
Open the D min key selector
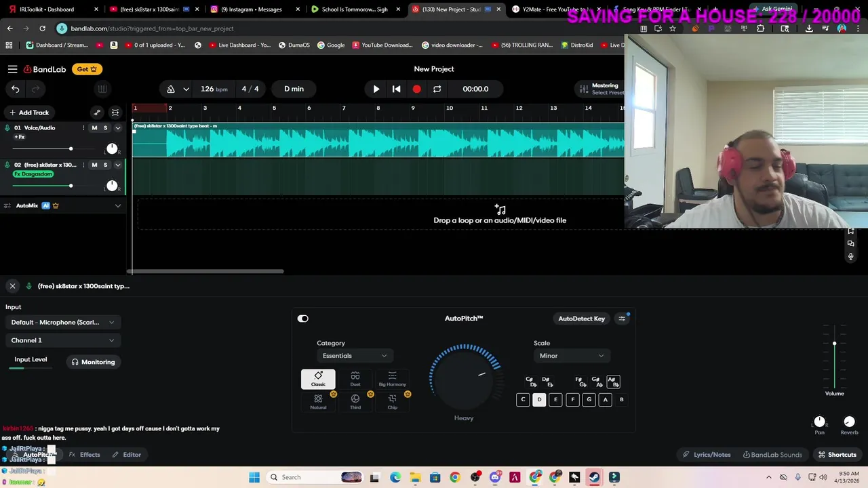coord(294,89)
